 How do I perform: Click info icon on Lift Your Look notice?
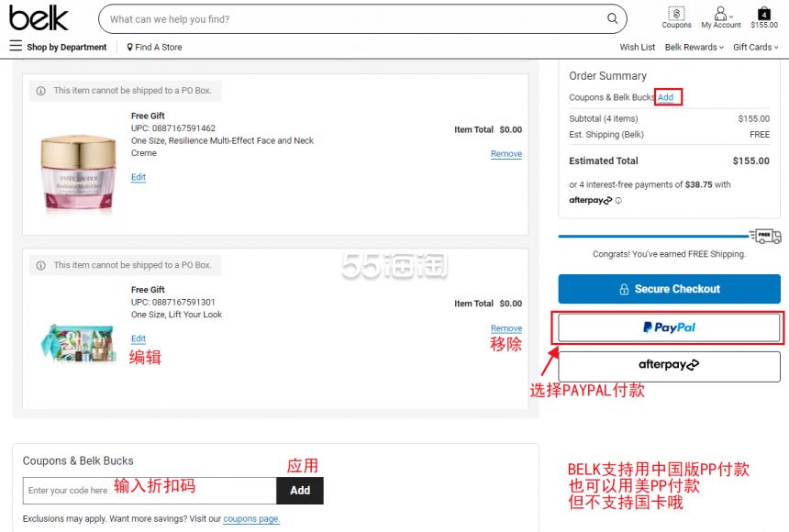coord(40,265)
